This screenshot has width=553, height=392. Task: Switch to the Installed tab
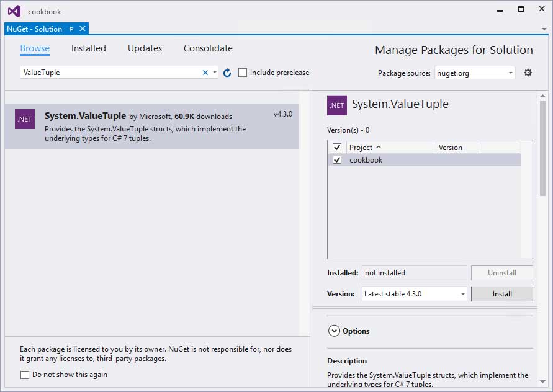tap(89, 48)
